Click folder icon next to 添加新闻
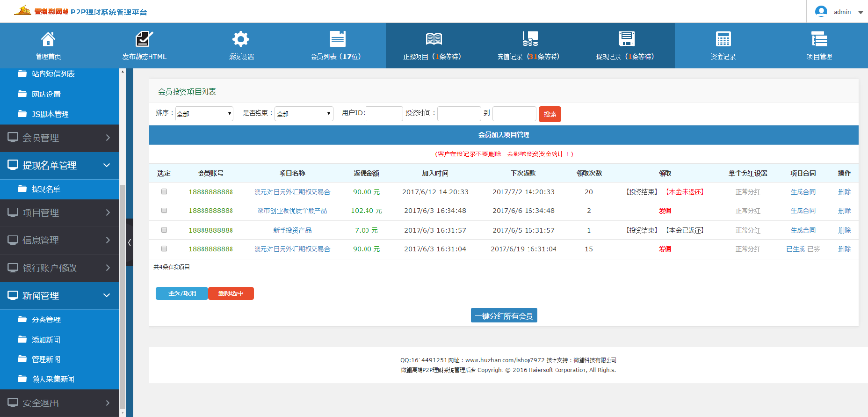This screenshot has height=417, width=868. tap(22, 340)
